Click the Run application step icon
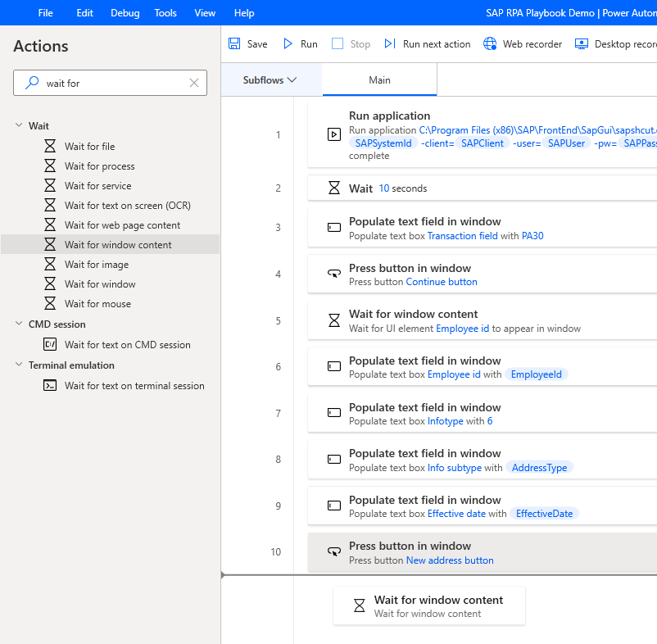The height and width of the screenshot is (644, 657). coord(334,134)
